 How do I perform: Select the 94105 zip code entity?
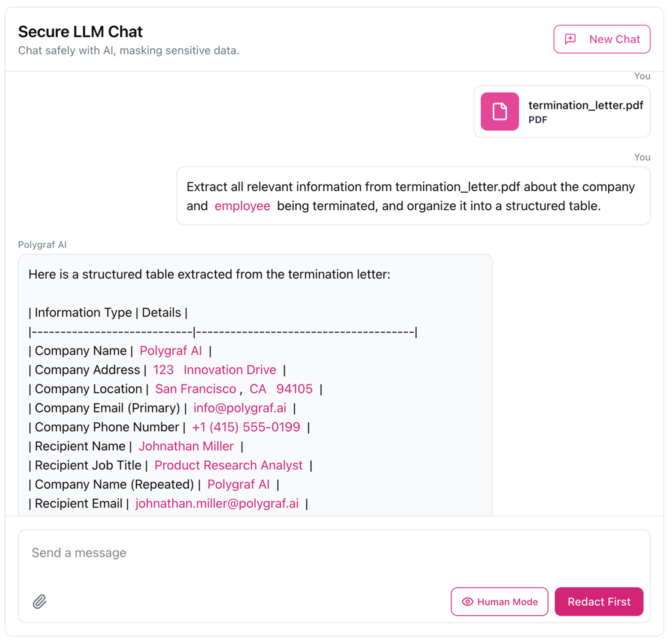coord(294,389)
